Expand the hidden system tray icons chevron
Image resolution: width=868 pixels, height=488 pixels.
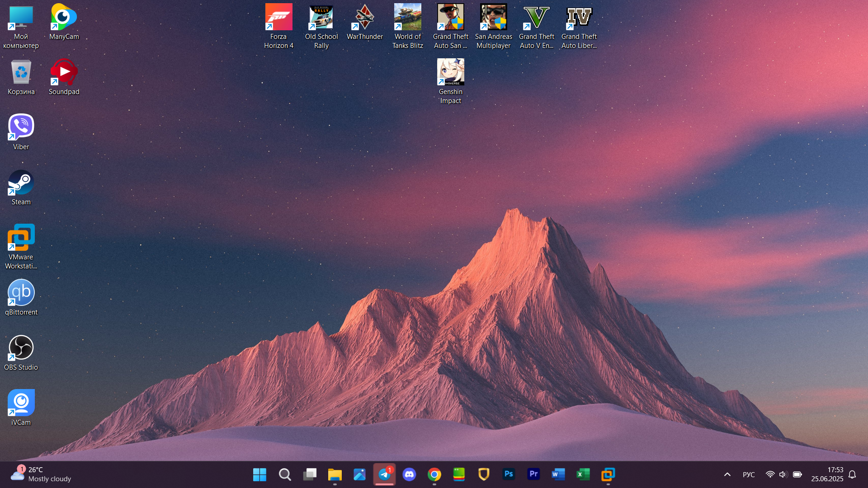coord(727,474)
